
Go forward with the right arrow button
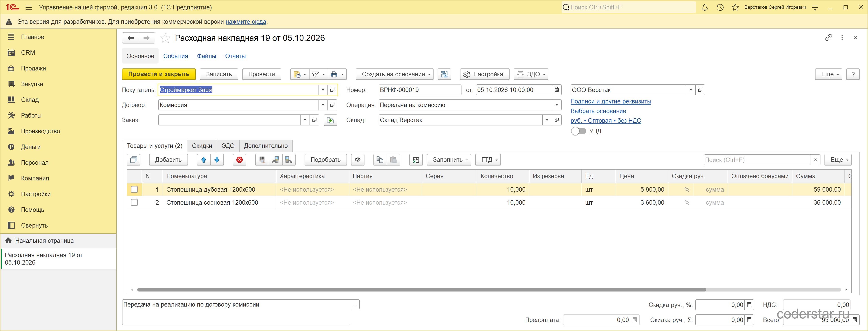[x=147, y=38]
